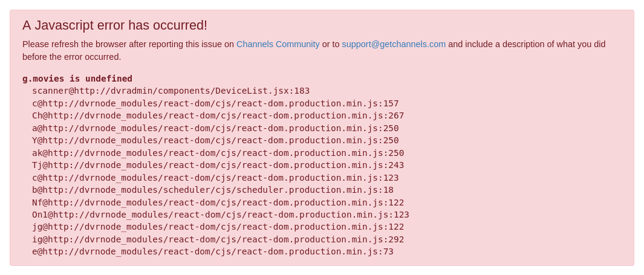Click the Ch@ stack line ending :267

[x=218, y=115]
